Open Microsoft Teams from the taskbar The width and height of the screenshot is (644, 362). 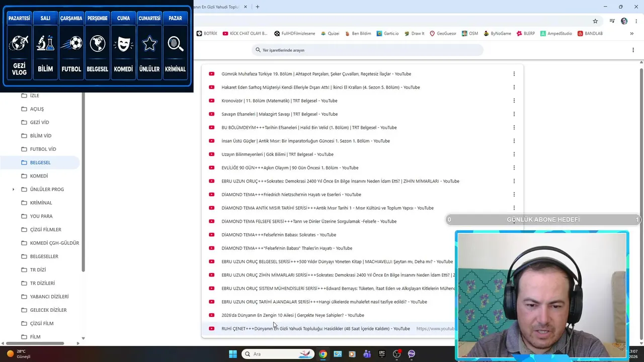tap(367, 354)
